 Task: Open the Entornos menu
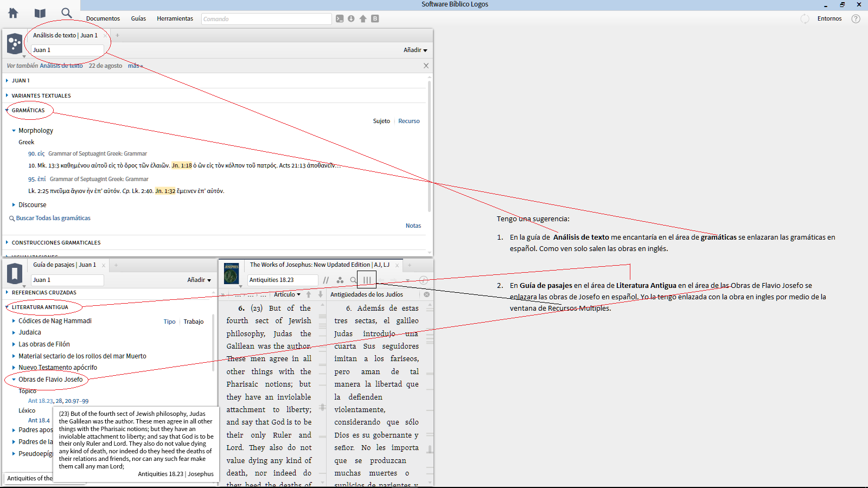point(829,18)
